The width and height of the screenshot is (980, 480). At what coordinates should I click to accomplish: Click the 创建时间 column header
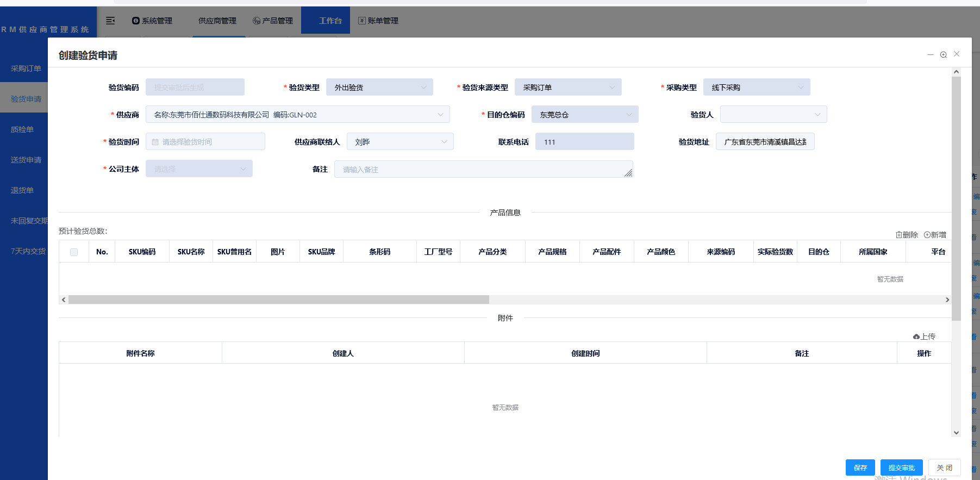tap(585, 353)
